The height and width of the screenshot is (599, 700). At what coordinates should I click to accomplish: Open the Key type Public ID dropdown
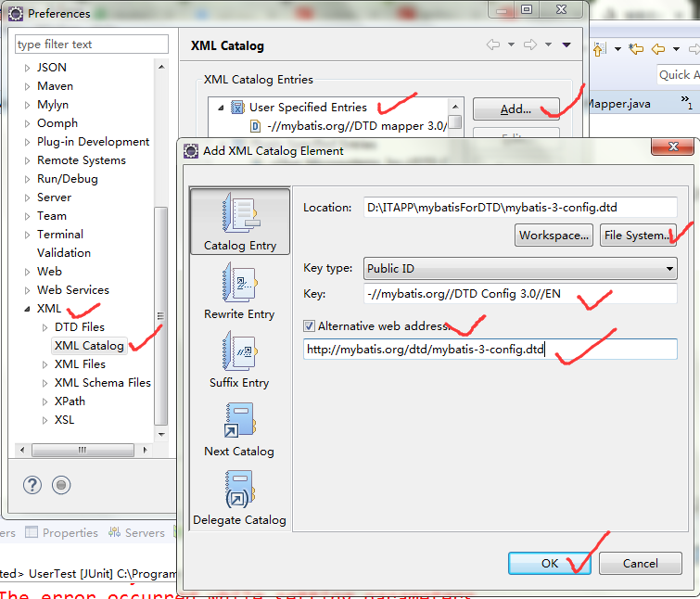[x=520, y=268]
